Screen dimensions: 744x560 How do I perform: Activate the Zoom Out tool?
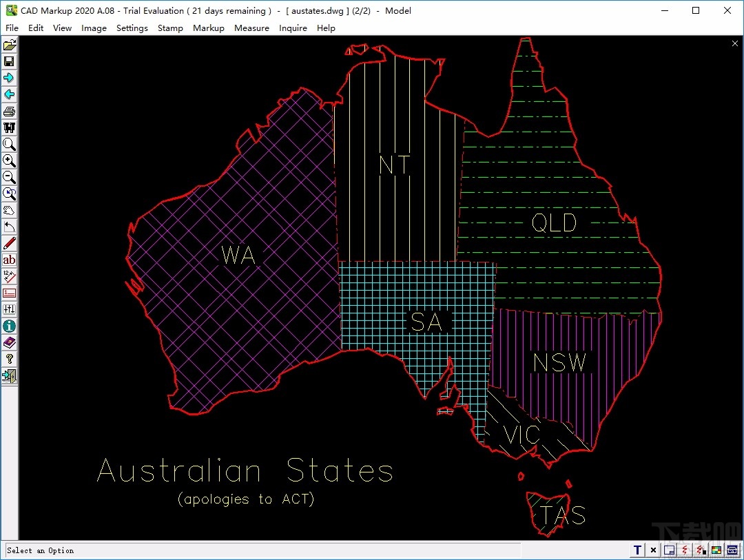[9, 177]
